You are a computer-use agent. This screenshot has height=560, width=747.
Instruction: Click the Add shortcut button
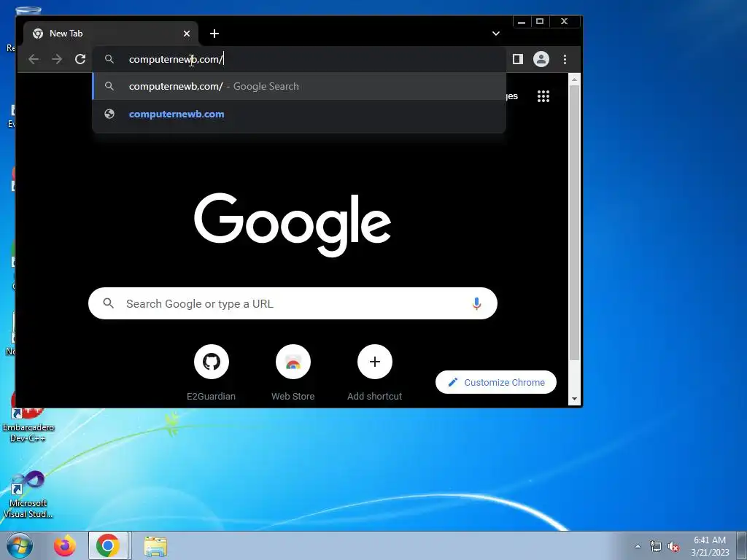coord(374,373)
